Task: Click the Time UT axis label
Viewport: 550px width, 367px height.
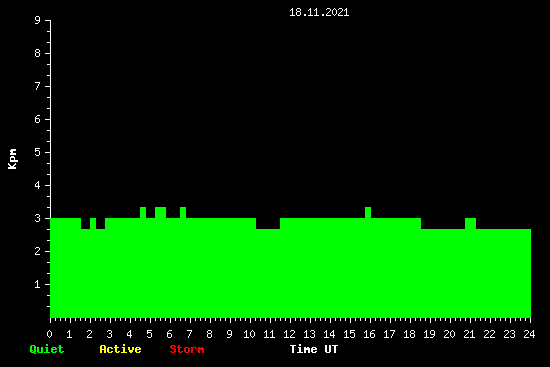Action: point(314,349)
